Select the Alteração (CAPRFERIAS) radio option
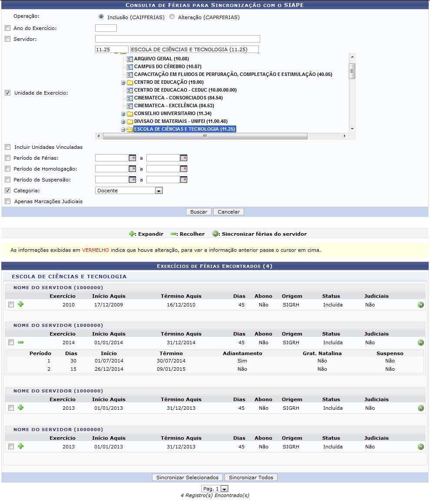This screenshot has height=504, width=430. point(172,17)
